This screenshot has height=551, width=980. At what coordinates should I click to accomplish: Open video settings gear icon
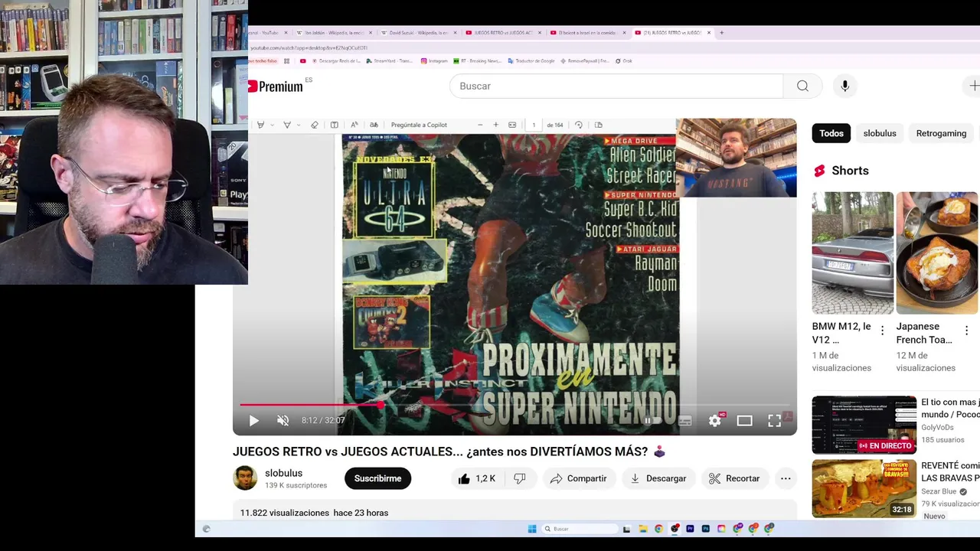pyautogui.click(x=714, y=420)
